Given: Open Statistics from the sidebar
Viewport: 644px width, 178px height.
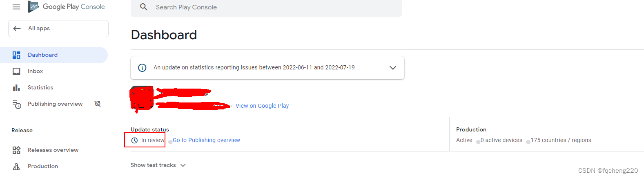Looking at the screenshot, I should pos(40,88).
